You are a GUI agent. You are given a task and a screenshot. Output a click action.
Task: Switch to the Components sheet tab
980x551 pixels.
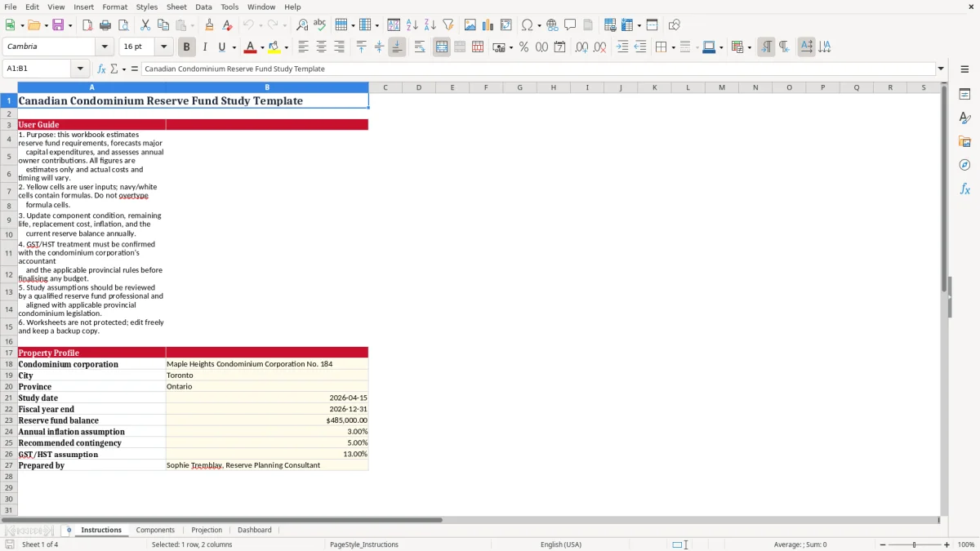(x=155, y=530)
